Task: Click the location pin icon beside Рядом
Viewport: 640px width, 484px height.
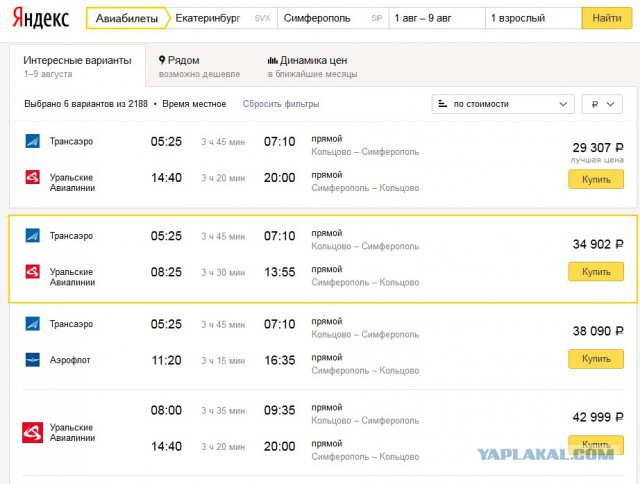Action: point(162,60)
